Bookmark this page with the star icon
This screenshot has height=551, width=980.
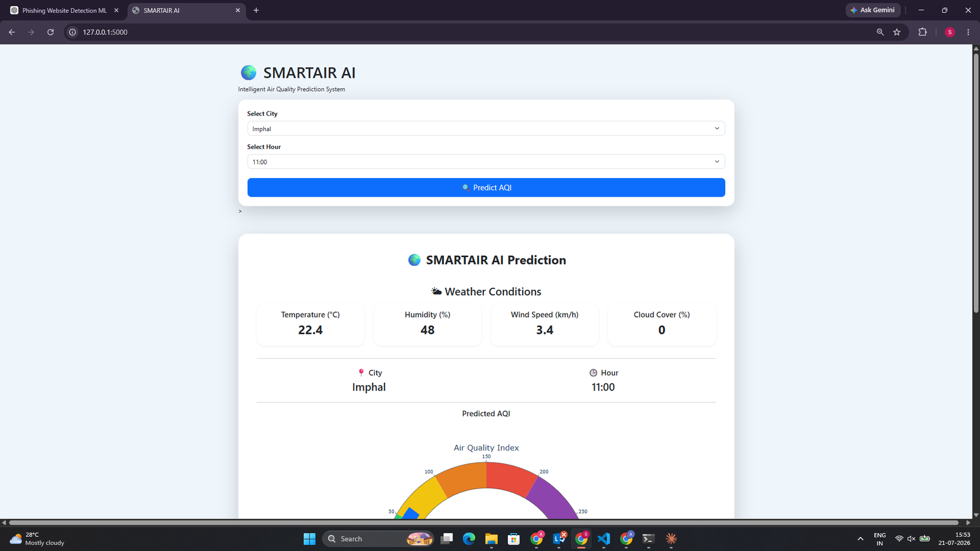click(x=897, y=32)
